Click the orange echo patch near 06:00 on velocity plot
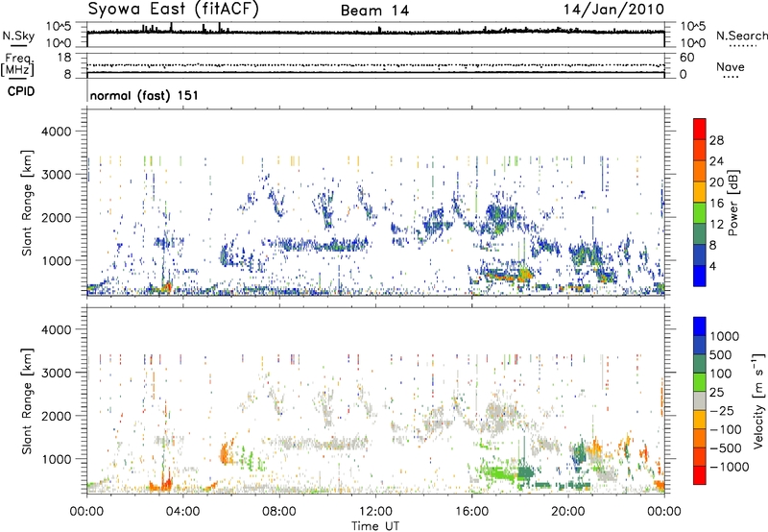768x532 pixels. [227, 451]
